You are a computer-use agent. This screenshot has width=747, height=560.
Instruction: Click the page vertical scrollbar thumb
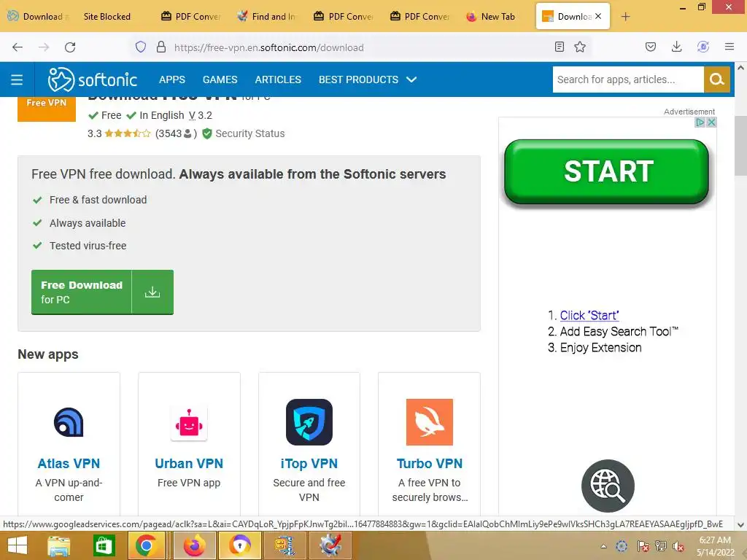(x=741, y=146)
